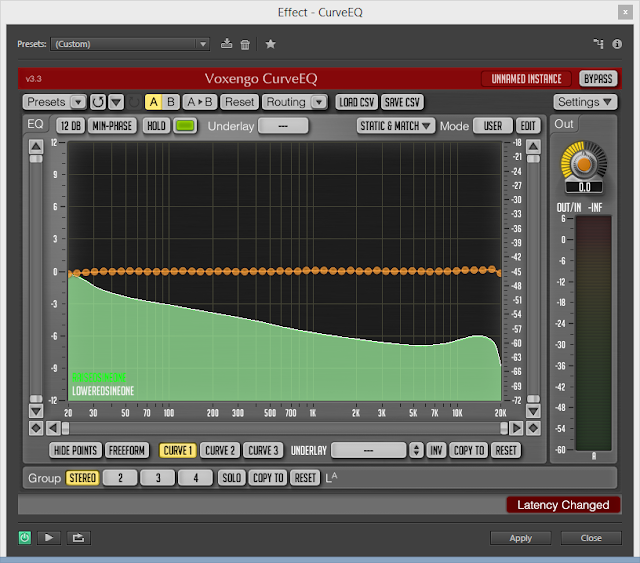
Task: Switch to Curve 3
Action: (x=263, y=450)
